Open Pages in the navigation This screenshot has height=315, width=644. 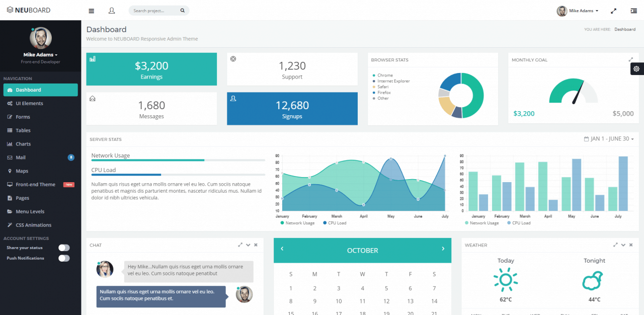[x=41, y=198]
